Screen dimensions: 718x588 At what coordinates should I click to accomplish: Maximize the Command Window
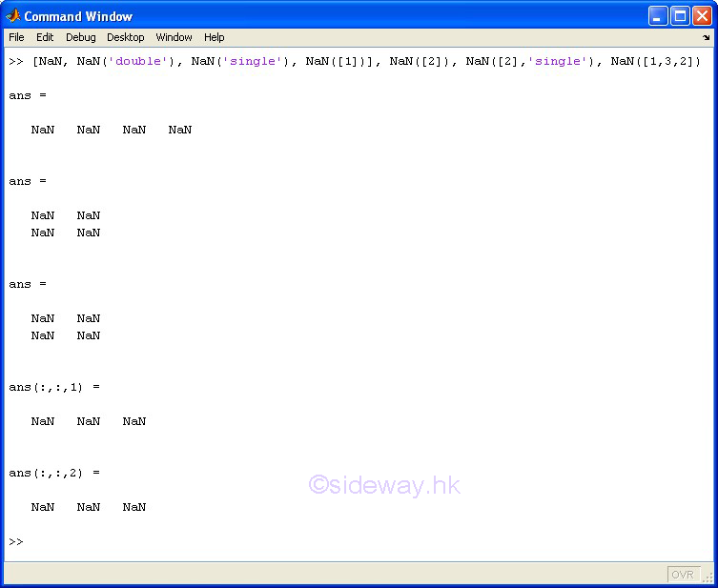pos(680,16)
